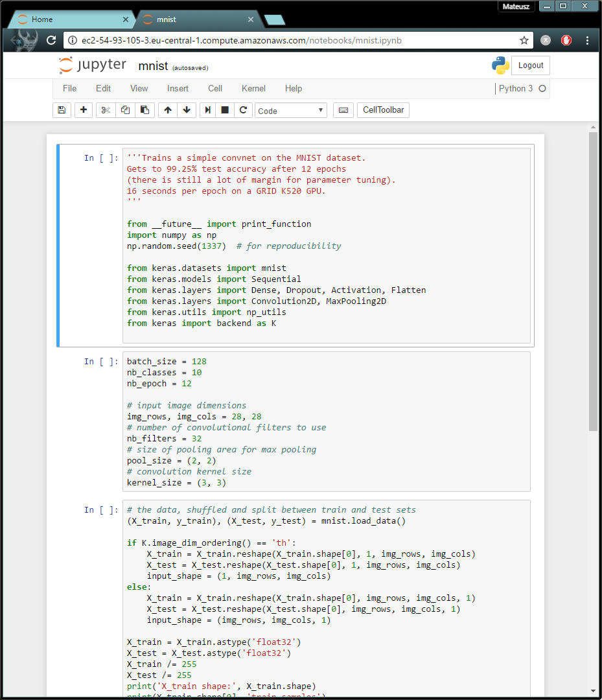Click the CellToolbar button
The height and width of the screenshot is (700, 602).
click(x=383, y=110)
